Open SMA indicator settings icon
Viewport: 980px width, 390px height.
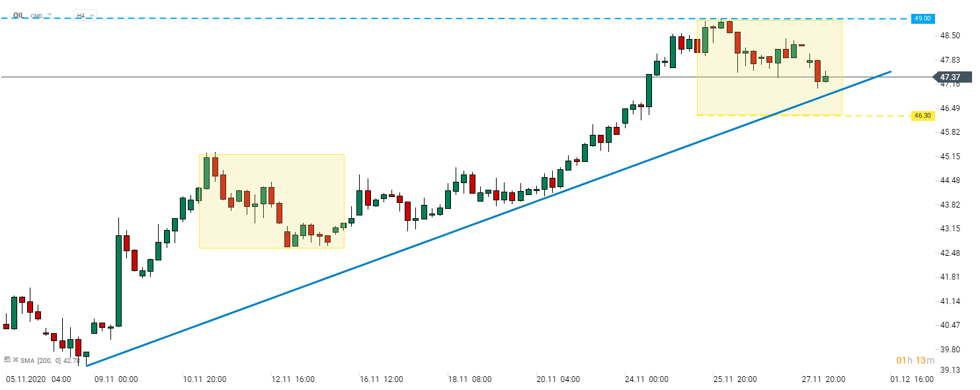7,360
